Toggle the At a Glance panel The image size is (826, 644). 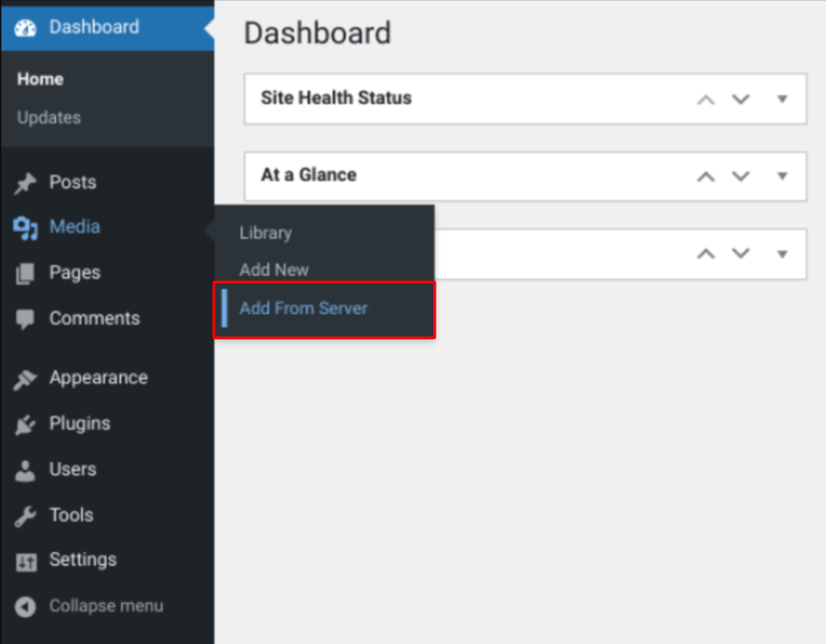pos(783,176)
